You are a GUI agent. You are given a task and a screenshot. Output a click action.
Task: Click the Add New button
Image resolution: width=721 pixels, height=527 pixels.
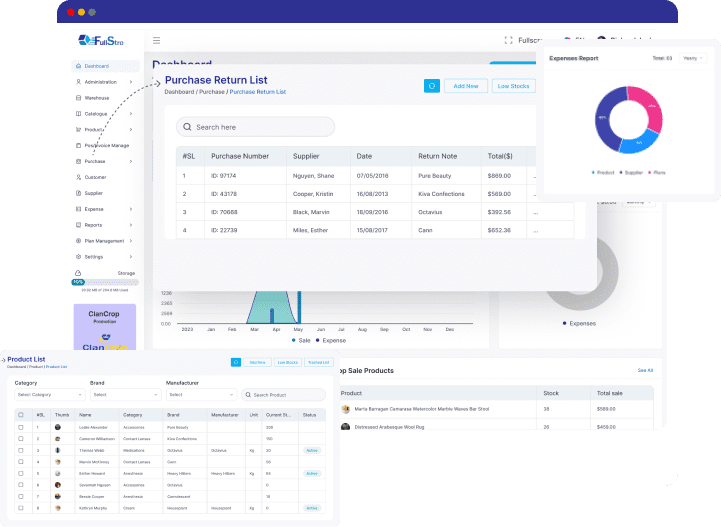tap(466, 86)
